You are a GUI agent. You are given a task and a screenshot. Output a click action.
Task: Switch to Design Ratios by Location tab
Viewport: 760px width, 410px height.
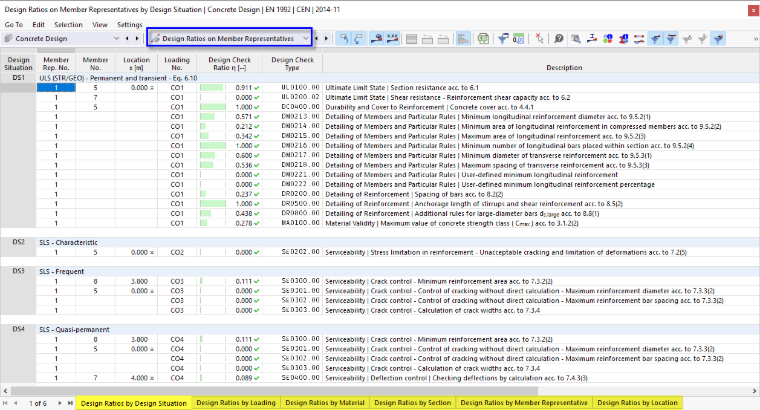pos(637,403)
